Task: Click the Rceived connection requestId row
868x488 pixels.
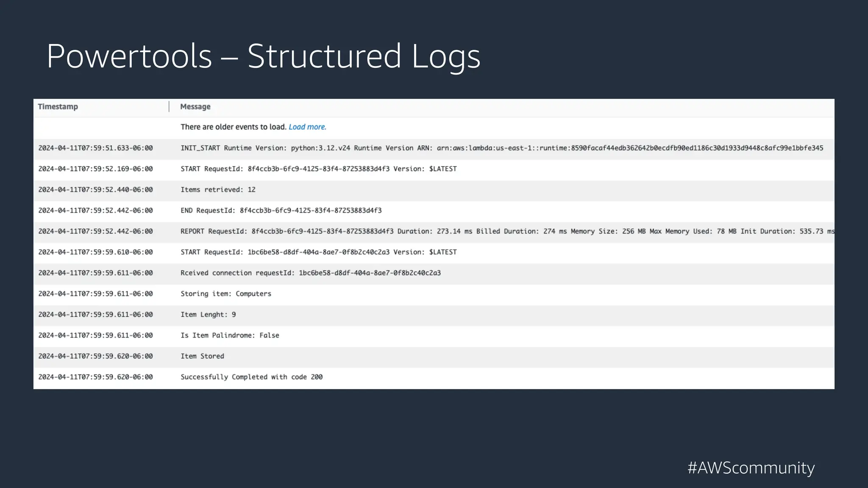Action: tap(311, 273)
